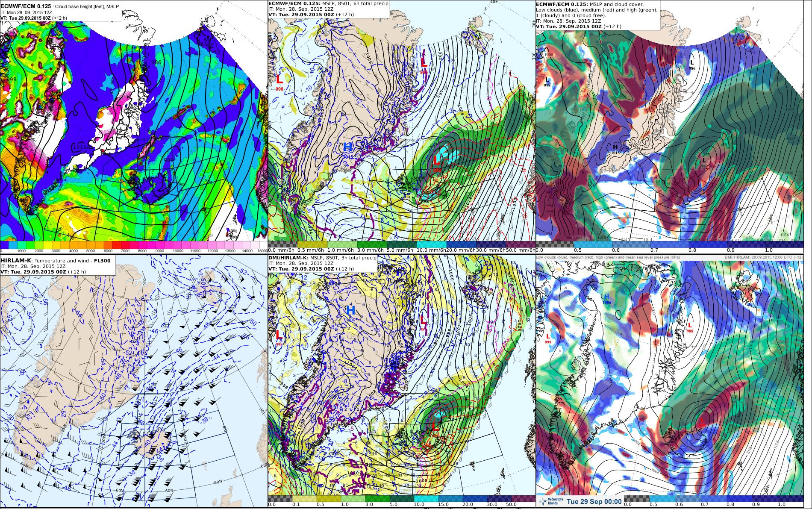Select the '20.0 mm/6h' legend label

(461, 250)
